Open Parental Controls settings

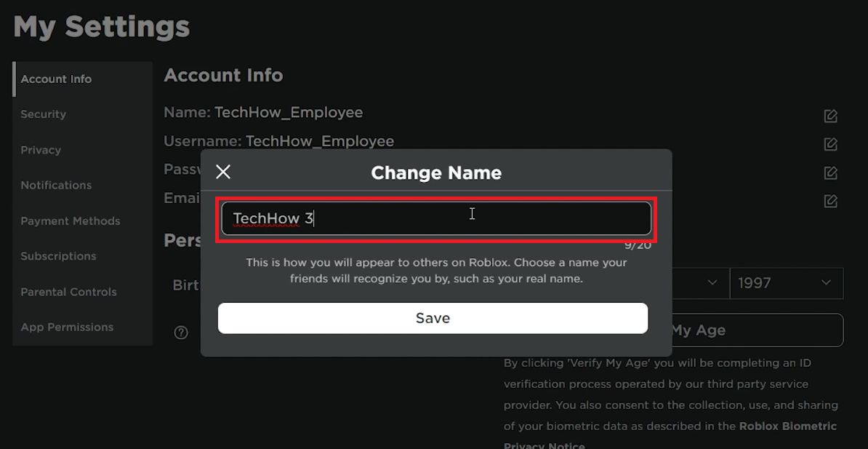68,292
